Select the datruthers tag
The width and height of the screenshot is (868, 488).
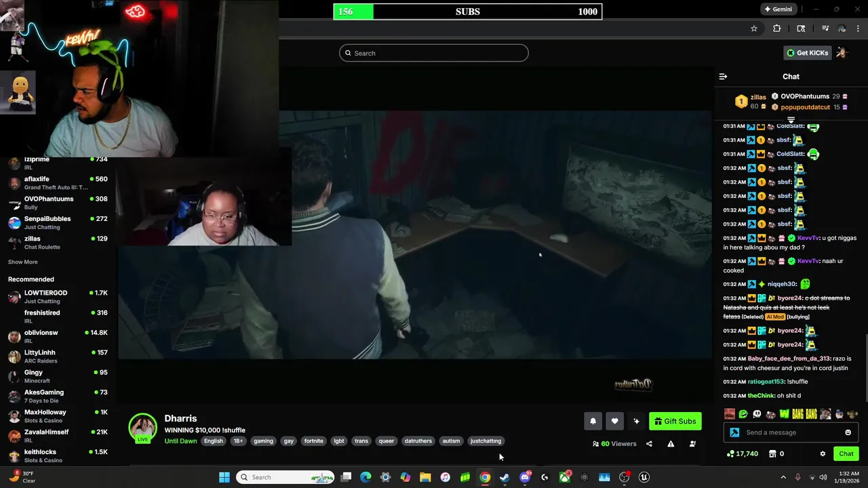418,441
